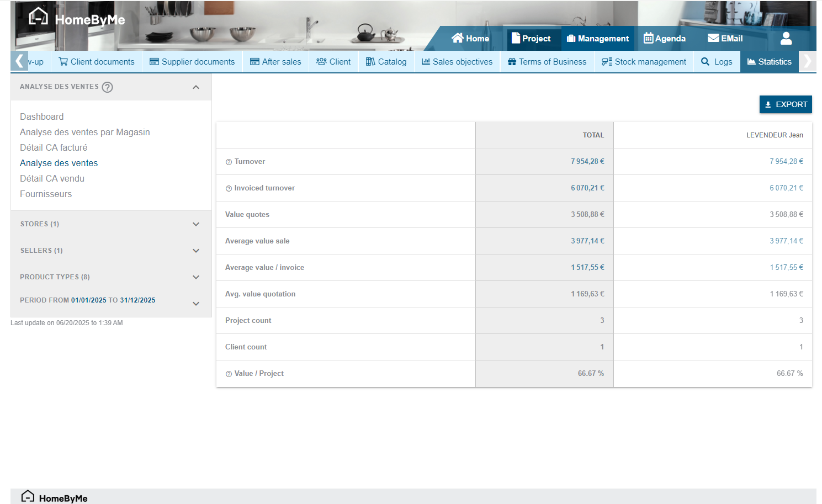The width and height of the screenshot is (822, 504).
Task: Click Turnover value for LEVENDEUR Jean
Action: (x=786, y=161)
